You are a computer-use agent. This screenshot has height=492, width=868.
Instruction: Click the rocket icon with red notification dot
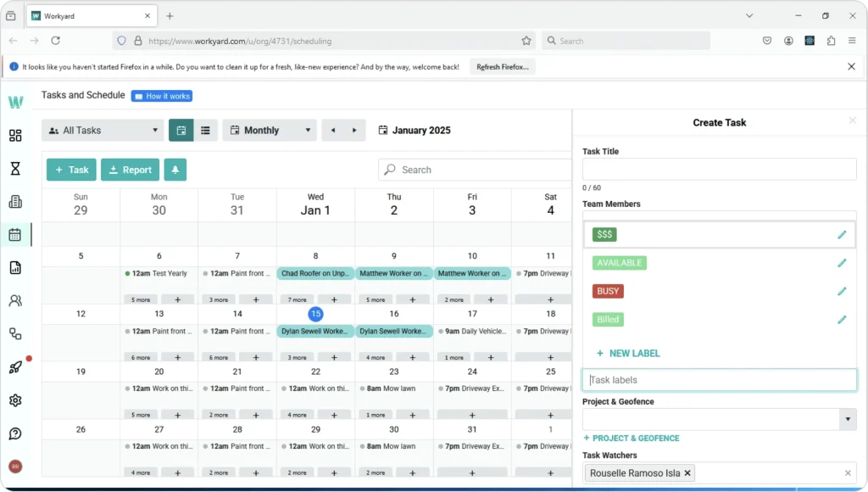(15, 366)
